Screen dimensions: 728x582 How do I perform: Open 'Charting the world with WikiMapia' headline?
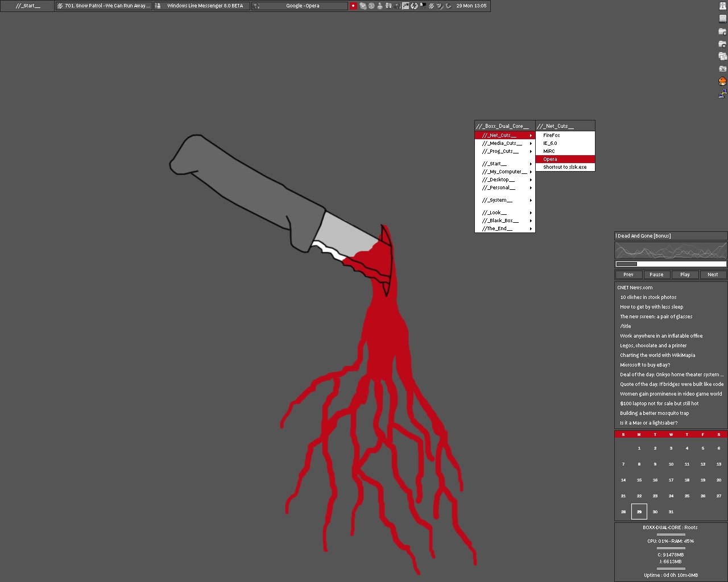pos(657,355)
